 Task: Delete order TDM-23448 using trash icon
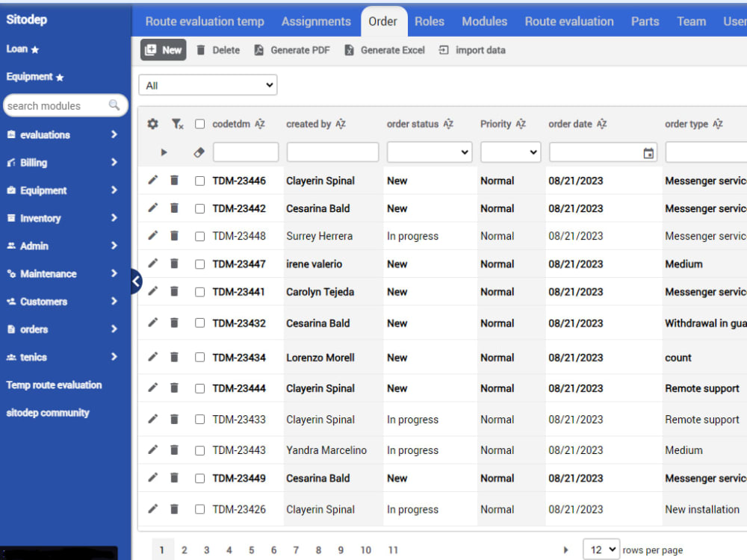point(174,235)
